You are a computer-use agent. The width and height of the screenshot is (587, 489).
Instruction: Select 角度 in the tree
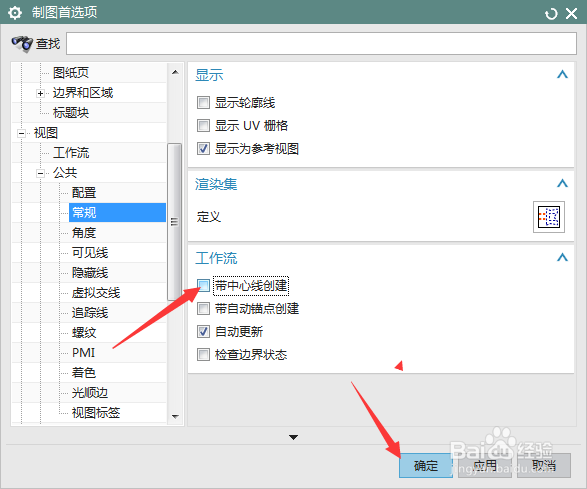pyautogui.click(x=84, y=233)
